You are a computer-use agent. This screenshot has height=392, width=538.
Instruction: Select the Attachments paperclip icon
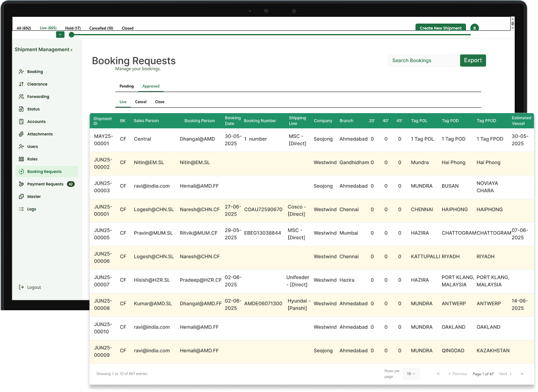coord(22,134)
